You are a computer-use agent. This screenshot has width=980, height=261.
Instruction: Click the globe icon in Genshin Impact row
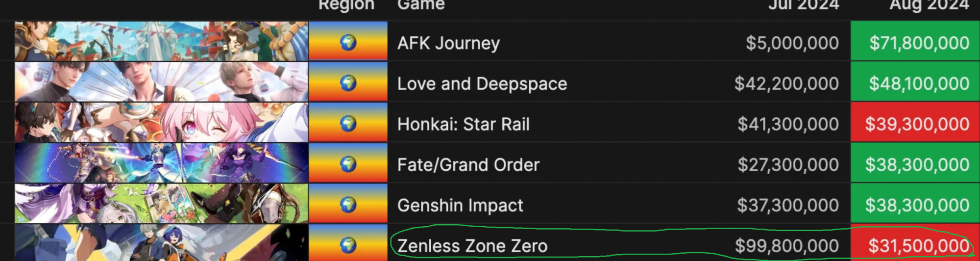pos(348,205)
